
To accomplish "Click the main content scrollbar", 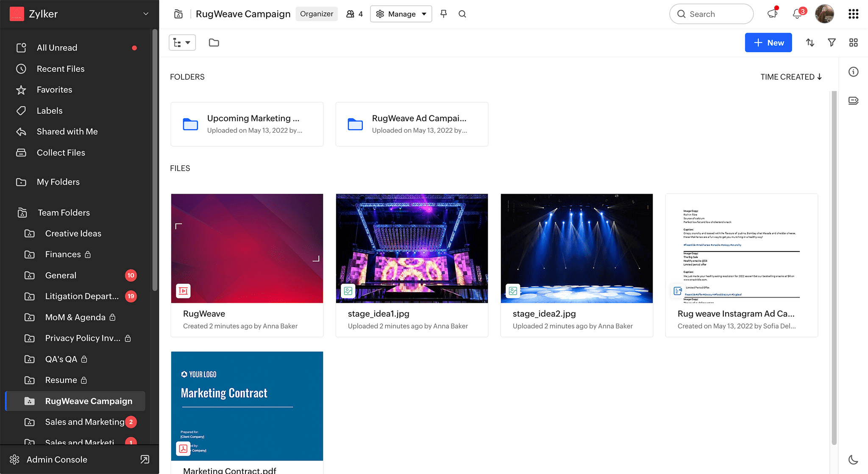I will point(834,267).
